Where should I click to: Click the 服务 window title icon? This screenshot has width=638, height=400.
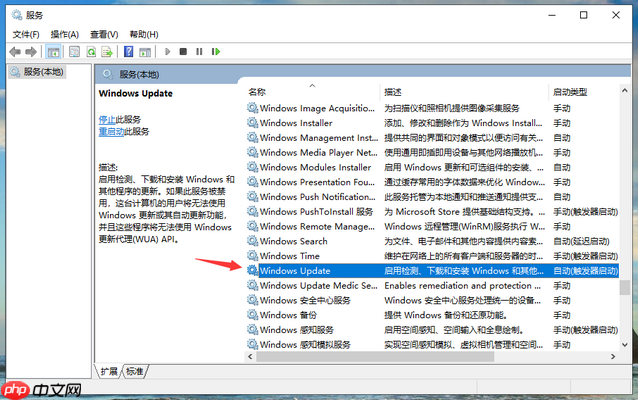point(17,15)
